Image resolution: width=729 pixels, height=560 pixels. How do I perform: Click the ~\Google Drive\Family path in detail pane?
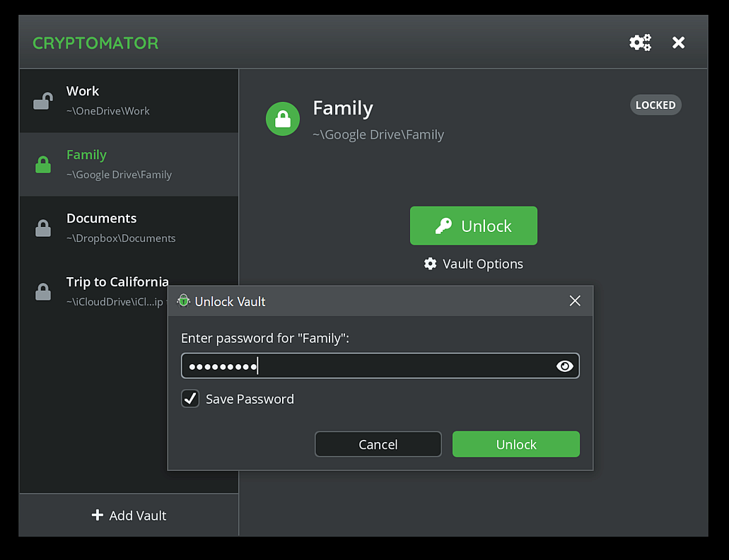(x=378, y=135)
